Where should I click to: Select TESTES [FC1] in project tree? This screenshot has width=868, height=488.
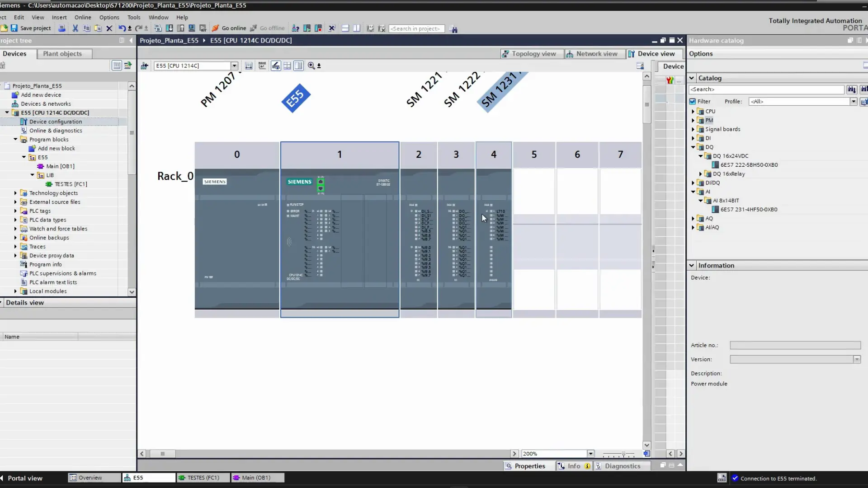click(x=71, y=184)
